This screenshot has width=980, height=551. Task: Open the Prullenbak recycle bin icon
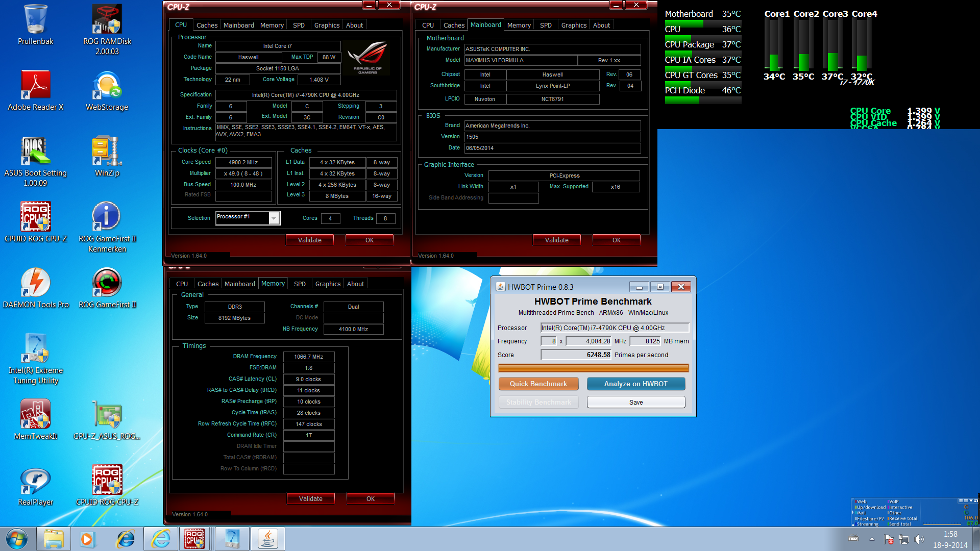35,25
